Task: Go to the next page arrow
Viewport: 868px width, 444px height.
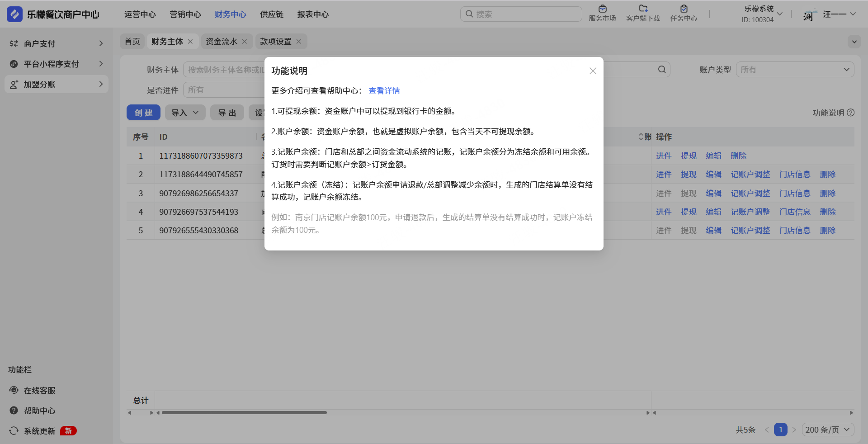Action: coord(794,430)
